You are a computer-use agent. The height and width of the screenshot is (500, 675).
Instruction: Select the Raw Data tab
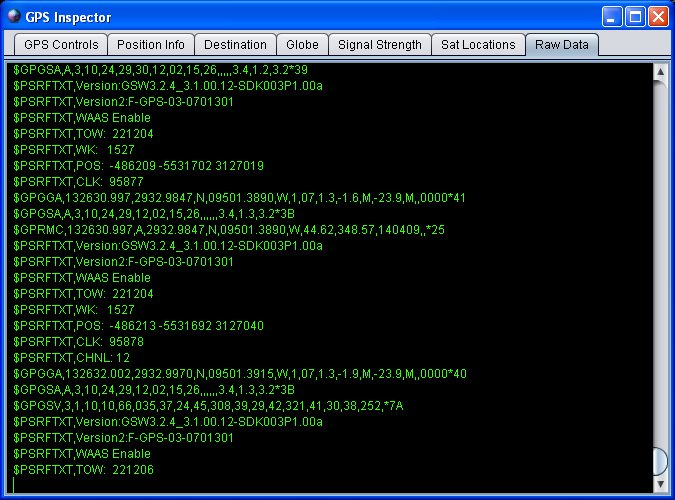[562, 45]
